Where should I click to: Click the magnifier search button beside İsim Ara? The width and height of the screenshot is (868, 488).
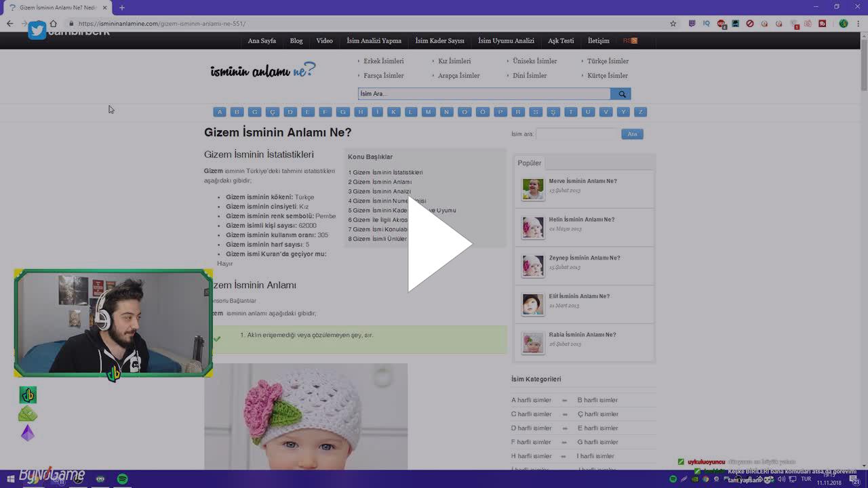coord(621,94)
